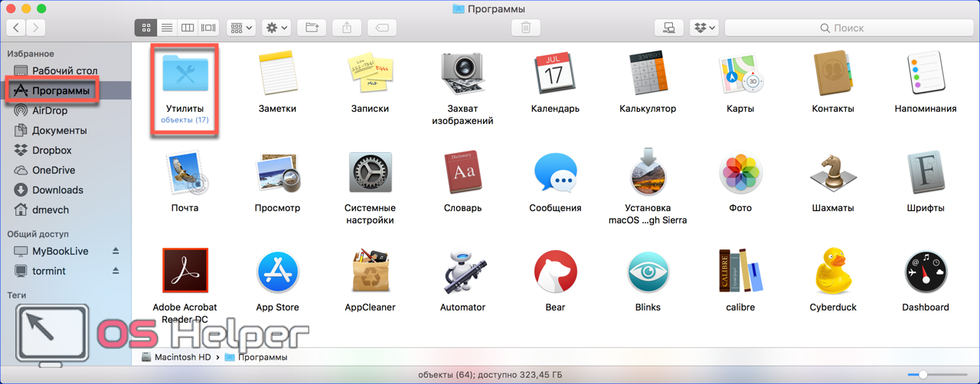Open System Preferences (Системные настройки)
Screen dimensions: 980x384
[x=370, y=174]
